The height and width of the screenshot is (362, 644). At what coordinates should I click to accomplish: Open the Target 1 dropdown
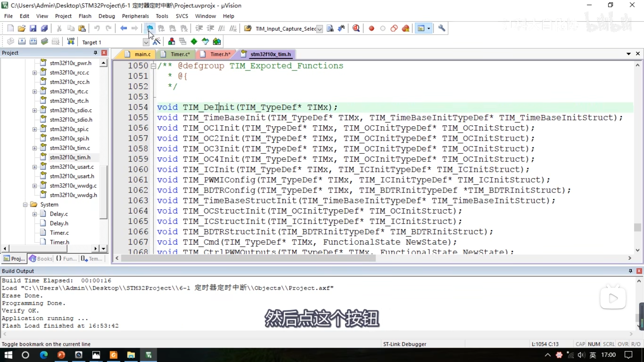point(146,42)
